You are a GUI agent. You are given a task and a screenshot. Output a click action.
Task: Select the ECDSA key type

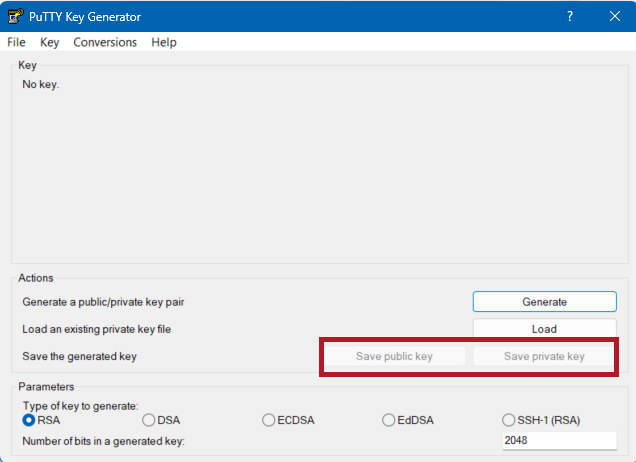pos(288,420)
